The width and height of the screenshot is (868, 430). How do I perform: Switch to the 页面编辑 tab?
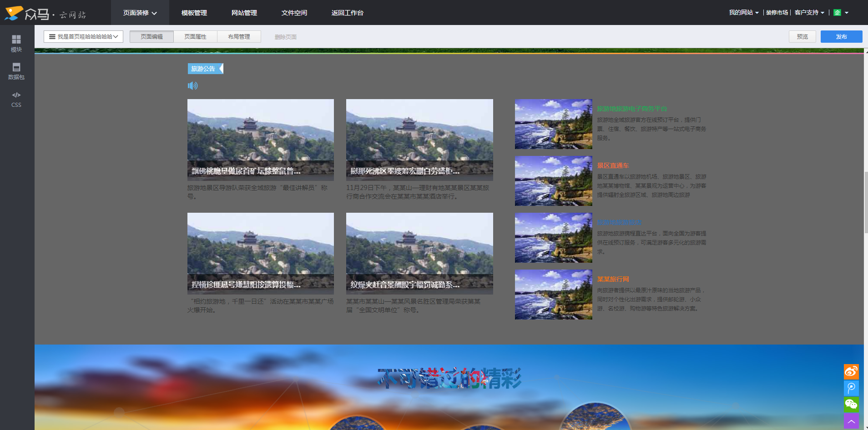(x=151, y=36)
